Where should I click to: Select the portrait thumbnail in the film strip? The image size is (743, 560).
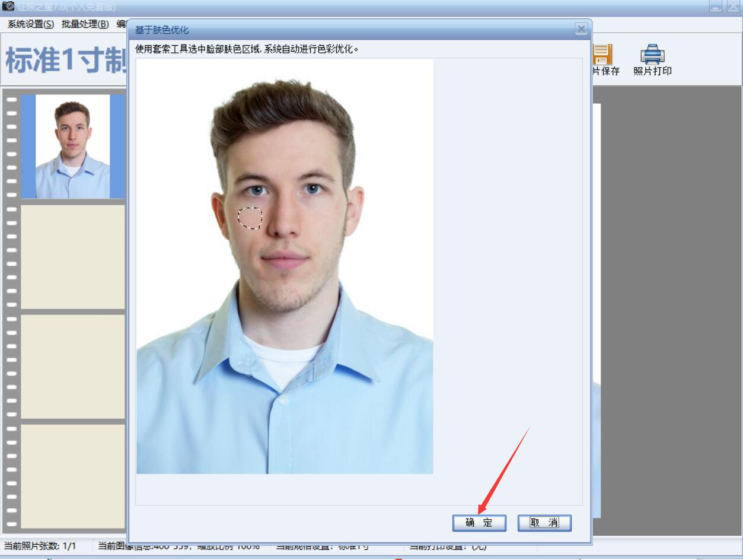point(72,146)
